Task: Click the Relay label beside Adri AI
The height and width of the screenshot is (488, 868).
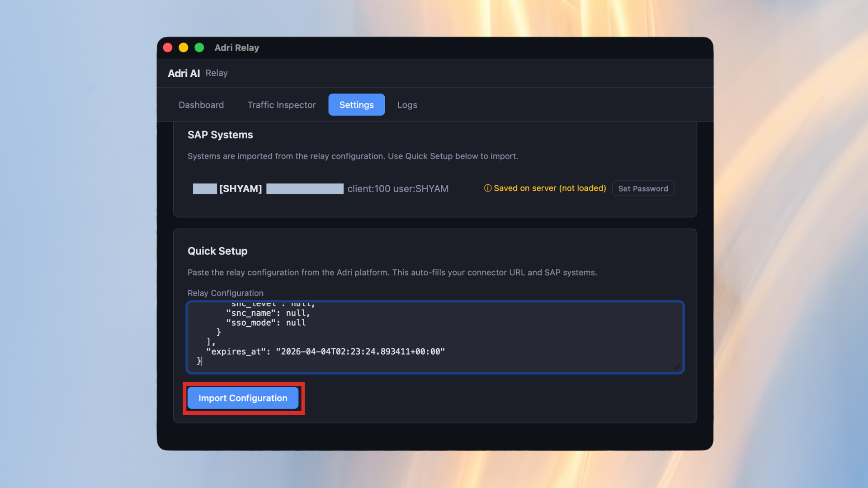Action: [217, 73]
